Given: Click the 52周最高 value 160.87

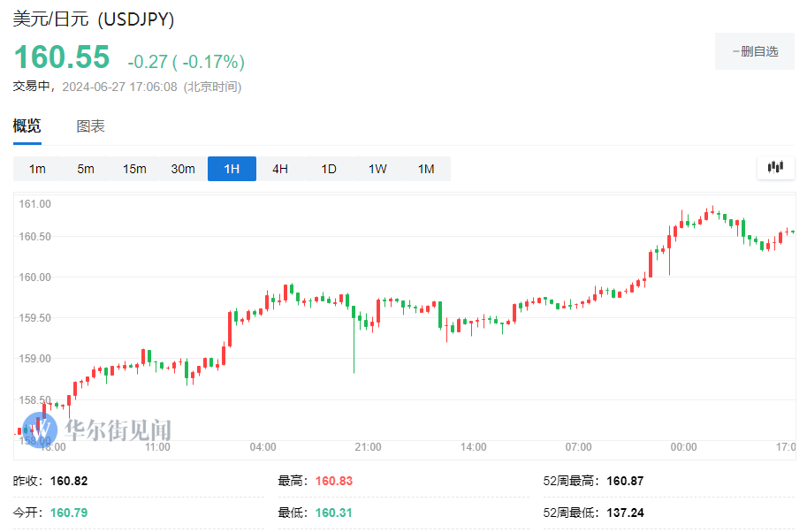Looking at the screenshot, I should click(x=625, y=481).
